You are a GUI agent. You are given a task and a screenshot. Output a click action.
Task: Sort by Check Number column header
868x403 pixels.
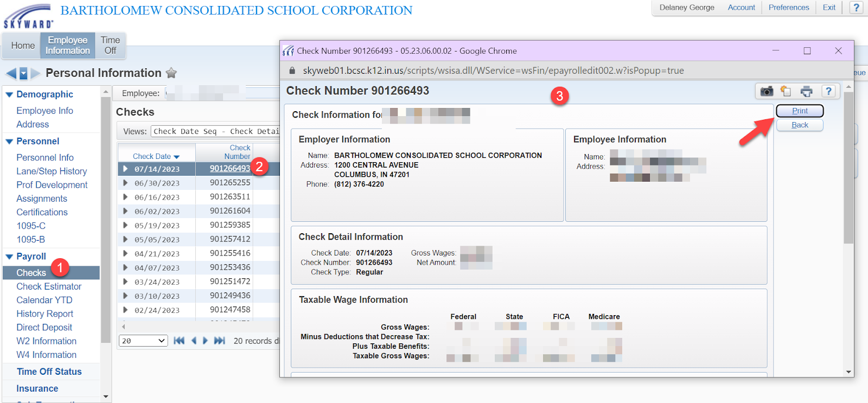(x=238, y=152)
